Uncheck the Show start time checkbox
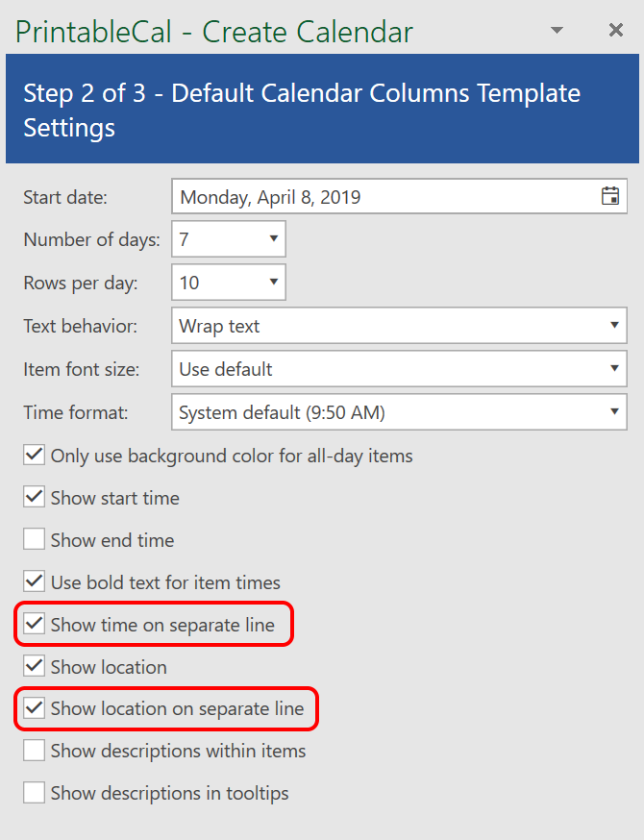The image size is (644, 840). (35, 498)
